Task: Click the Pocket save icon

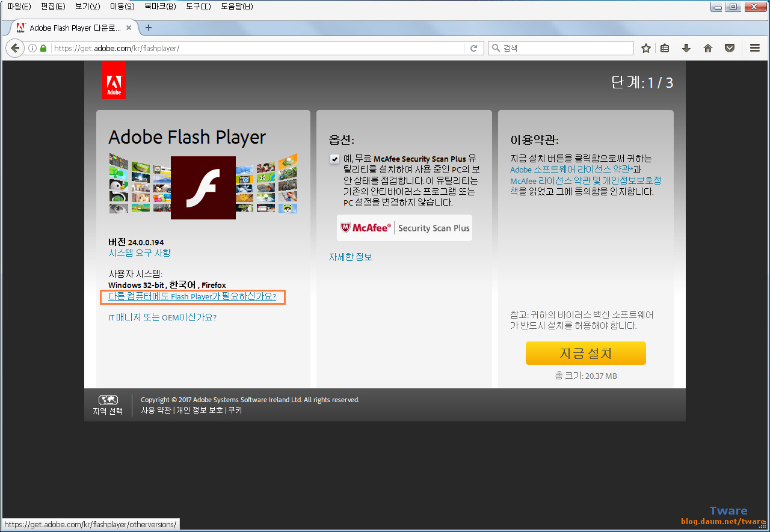Action: [730, 48]
